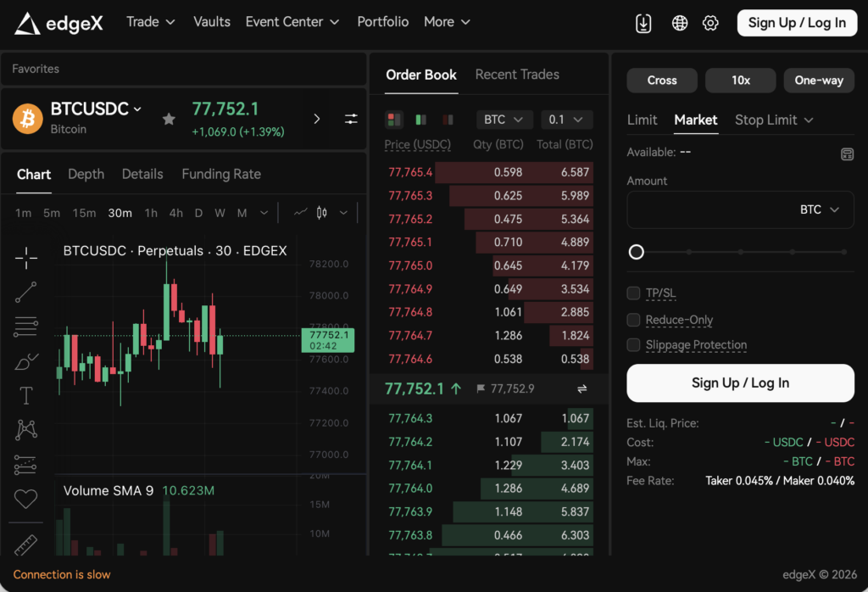Image resolution: width=868 pixels, height=592 pixels.
Task: Expand chart type options chevron
Action: pyautogui.click(x=343, y=213)
